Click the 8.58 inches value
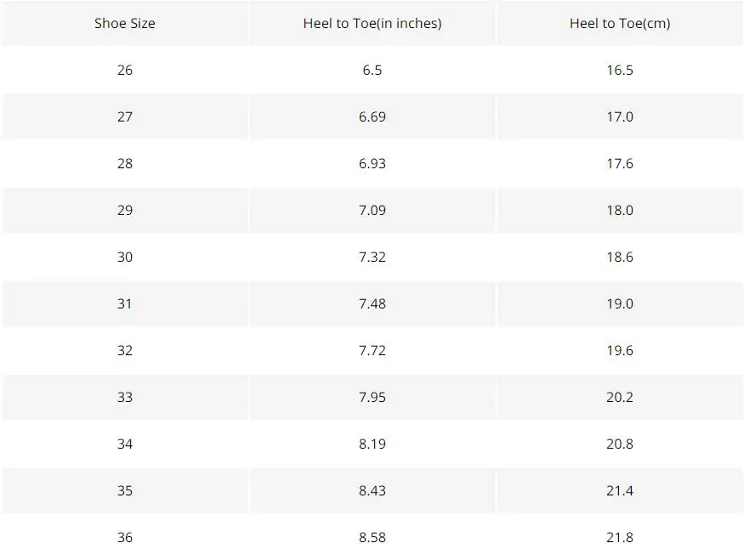744x560 pixels. pos(372,537)
